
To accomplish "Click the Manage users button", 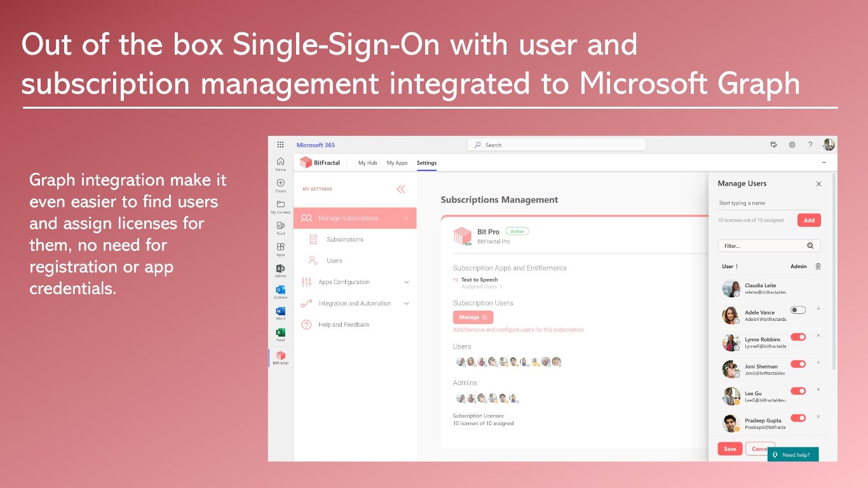I will click(473, 317).
